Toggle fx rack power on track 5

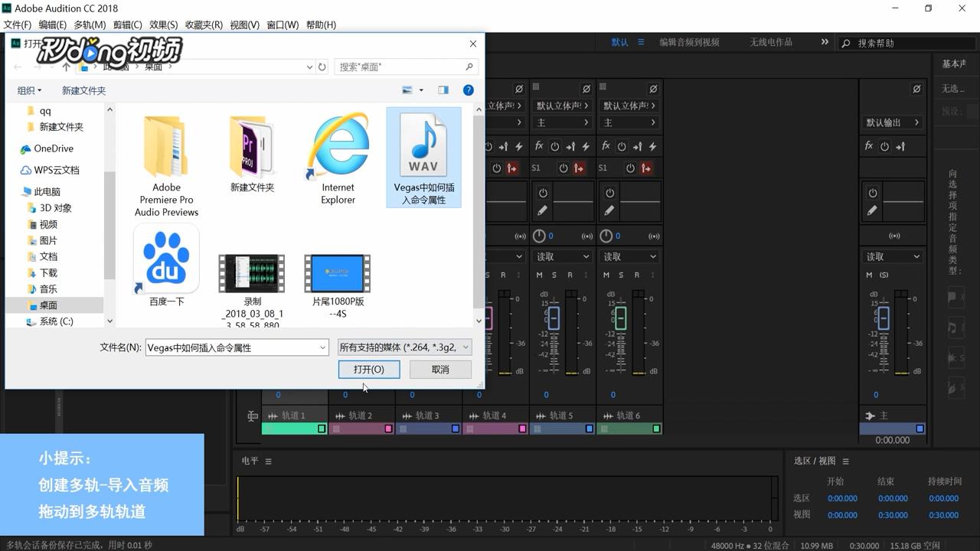pyautogui.click(x=555, y=146)
